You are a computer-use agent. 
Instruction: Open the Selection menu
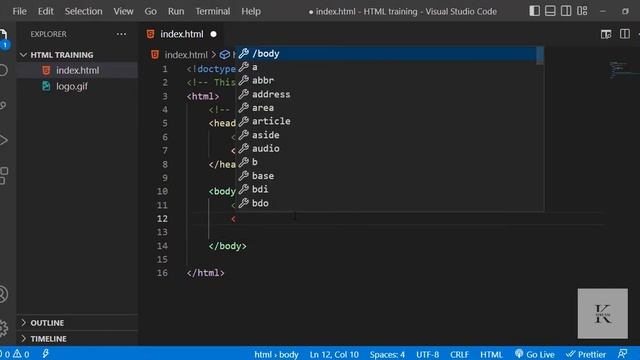click(83, 11)
